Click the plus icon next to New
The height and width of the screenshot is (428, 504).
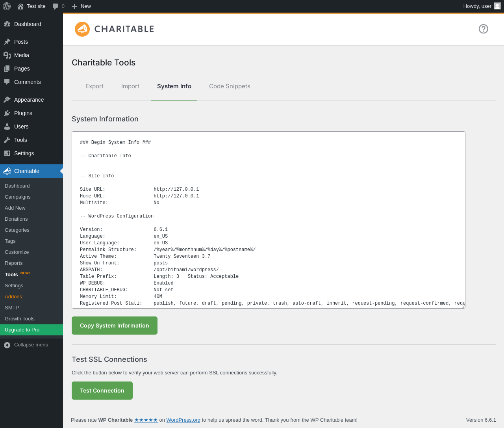pyautogui.click(x=74, y=6)
